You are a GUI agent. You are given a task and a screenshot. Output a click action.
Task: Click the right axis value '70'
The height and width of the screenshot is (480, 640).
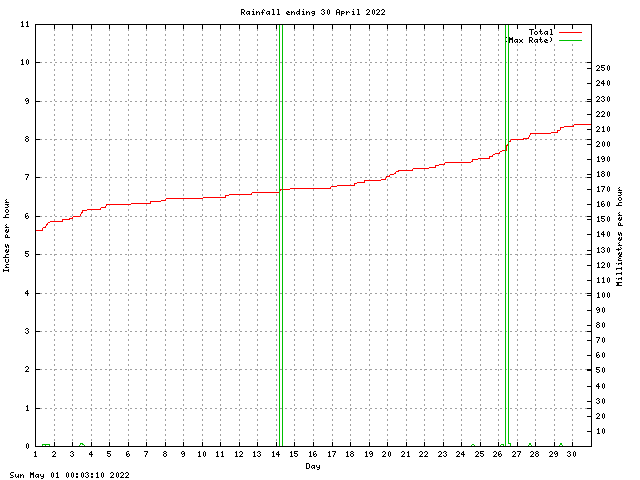[600, 340]
